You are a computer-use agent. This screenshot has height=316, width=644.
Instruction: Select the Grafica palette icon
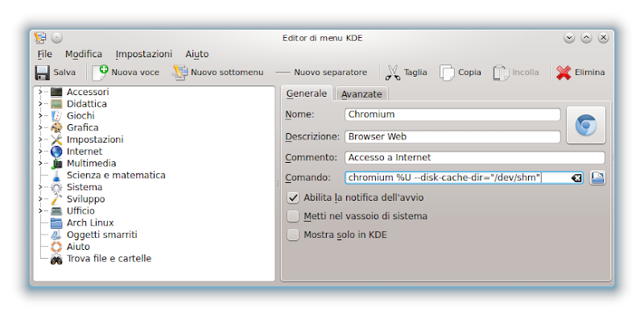coord(56,127)
